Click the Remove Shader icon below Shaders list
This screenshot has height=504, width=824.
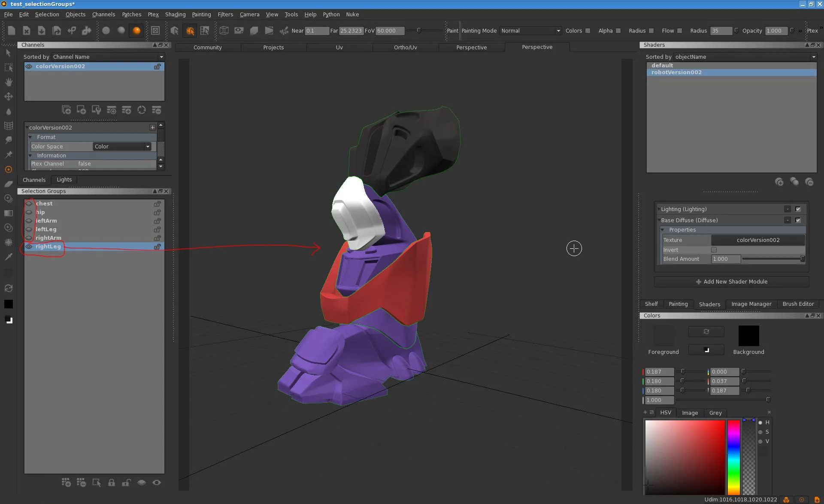pyautogui.click(x=809, y=182)
